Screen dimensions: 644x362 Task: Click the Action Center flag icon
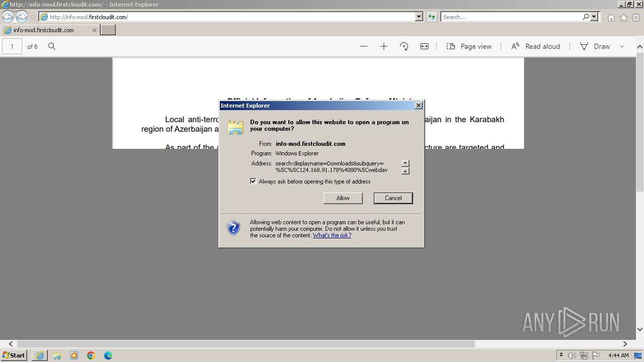pos(596,355)
